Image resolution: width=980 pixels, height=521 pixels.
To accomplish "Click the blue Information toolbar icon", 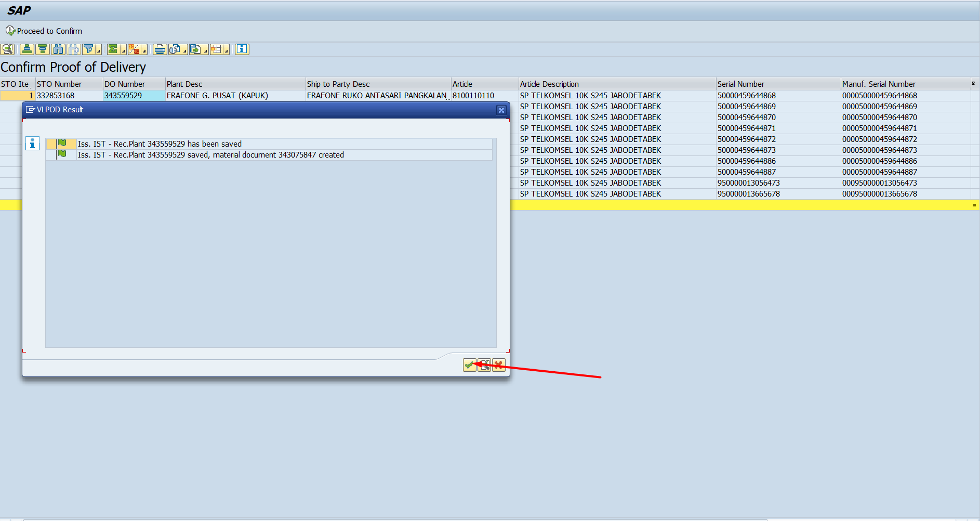I will (x=242, y=49).
